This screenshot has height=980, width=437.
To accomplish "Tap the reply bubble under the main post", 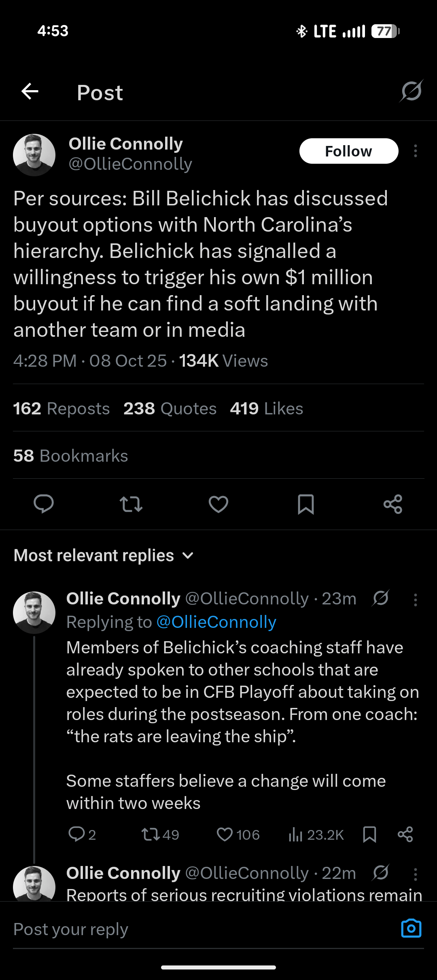I will tap(44, 504).
